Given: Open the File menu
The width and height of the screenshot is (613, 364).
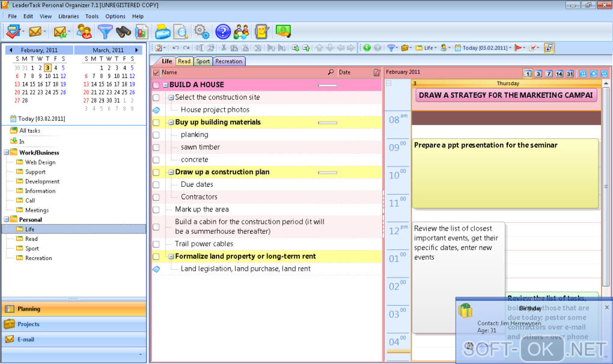Looking at the screenshot, I should tap(12, 16).
